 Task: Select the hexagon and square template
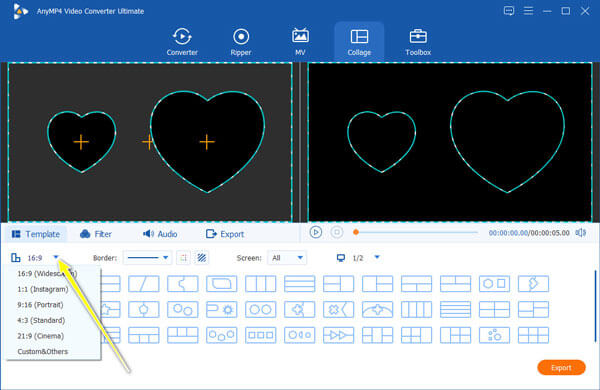pyautogui.click(x=494, y=284)
